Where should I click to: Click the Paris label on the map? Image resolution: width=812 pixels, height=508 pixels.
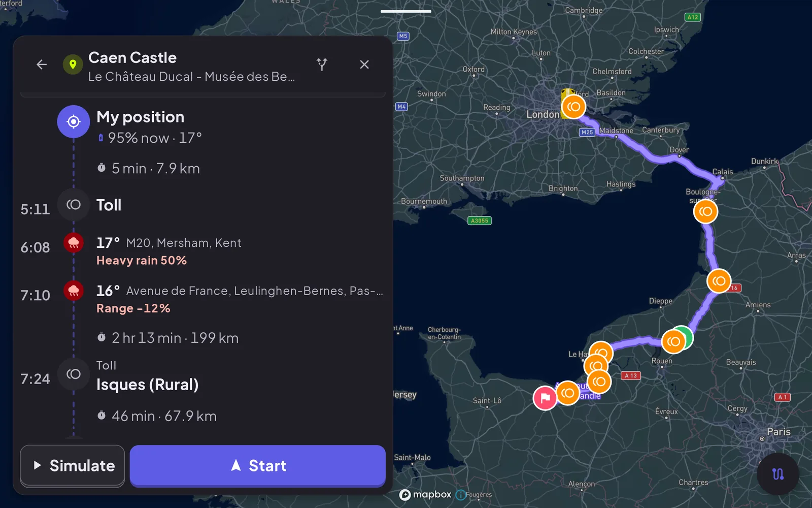coord(779,432)
